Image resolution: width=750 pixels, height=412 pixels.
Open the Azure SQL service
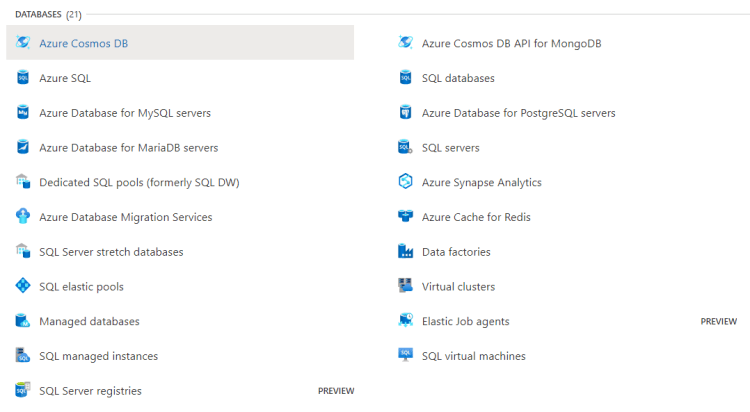(x=65, y=78)
